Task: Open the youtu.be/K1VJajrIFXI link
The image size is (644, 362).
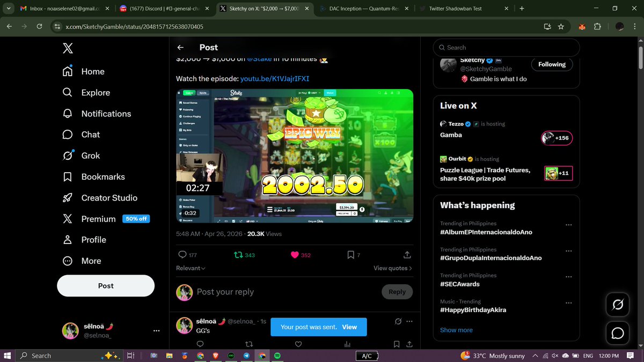Action: click(x=275, y=78)
